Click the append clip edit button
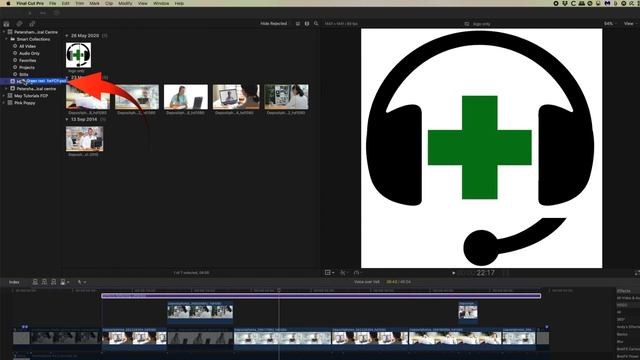Viewport: 640px width, 360px height. point(53,282)
